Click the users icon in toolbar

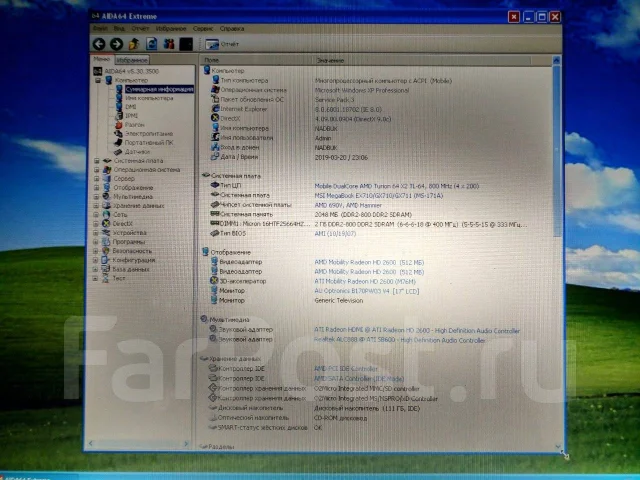[x=169, y=44]
